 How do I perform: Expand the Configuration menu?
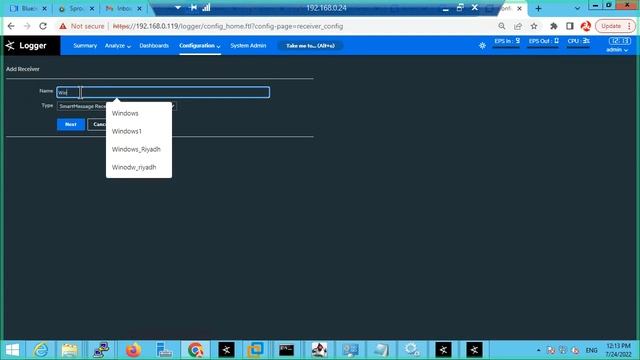click(200, 46)
